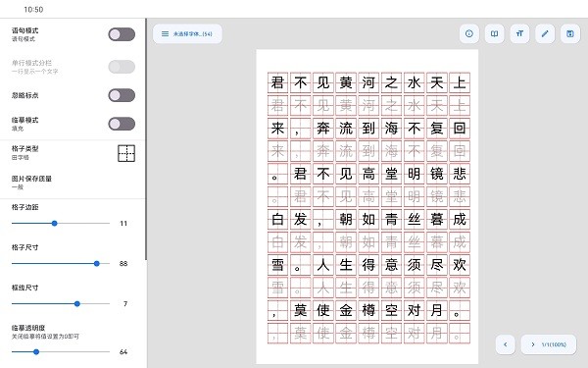Adjust the 临摹透明度 slider
Image resolution: width=588 pixels, height=368 pixels.
(61, 352)
